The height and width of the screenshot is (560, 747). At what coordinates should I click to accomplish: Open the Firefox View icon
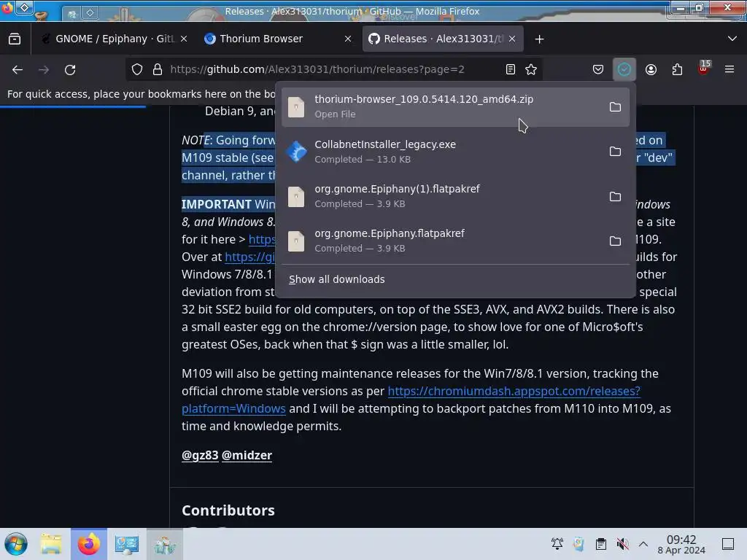coord(15,39)
